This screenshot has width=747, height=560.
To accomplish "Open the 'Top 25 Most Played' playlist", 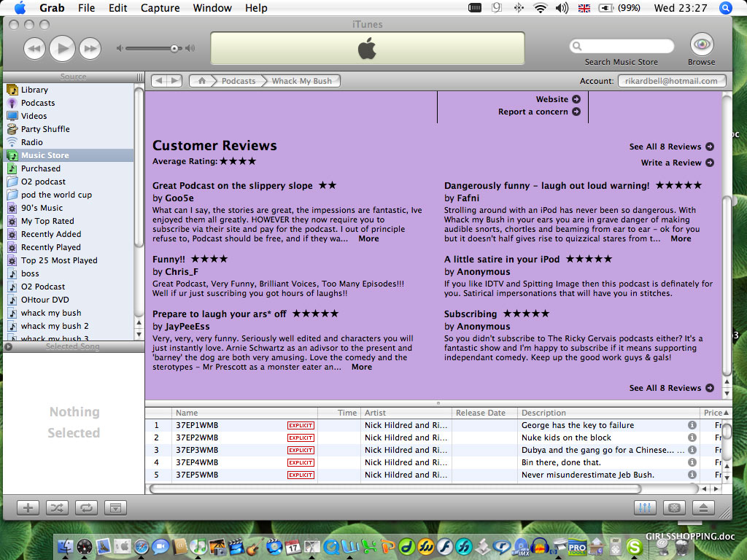I will (59, 260).
